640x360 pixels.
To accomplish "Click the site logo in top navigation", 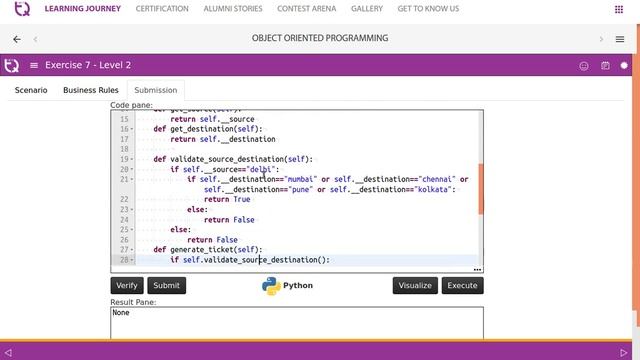I will [x=22, y=9].
